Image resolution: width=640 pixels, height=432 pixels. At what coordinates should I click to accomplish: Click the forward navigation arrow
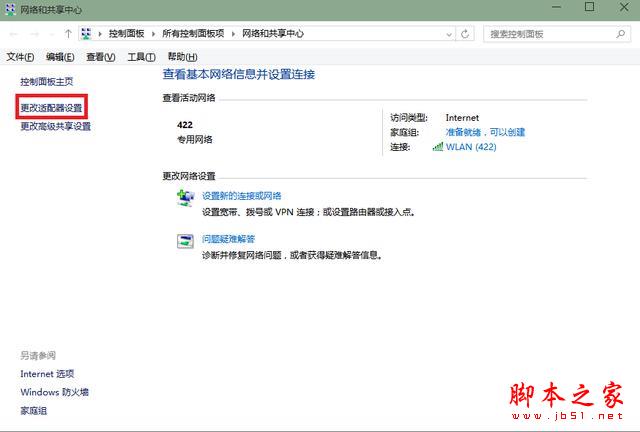click(33, 34)
